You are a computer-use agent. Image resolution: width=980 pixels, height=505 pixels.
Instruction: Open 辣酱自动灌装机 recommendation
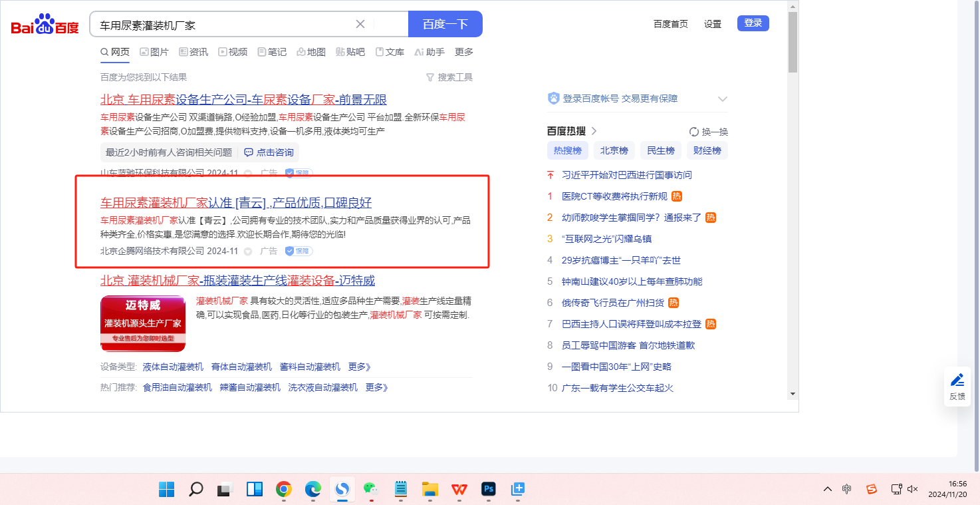250,387
